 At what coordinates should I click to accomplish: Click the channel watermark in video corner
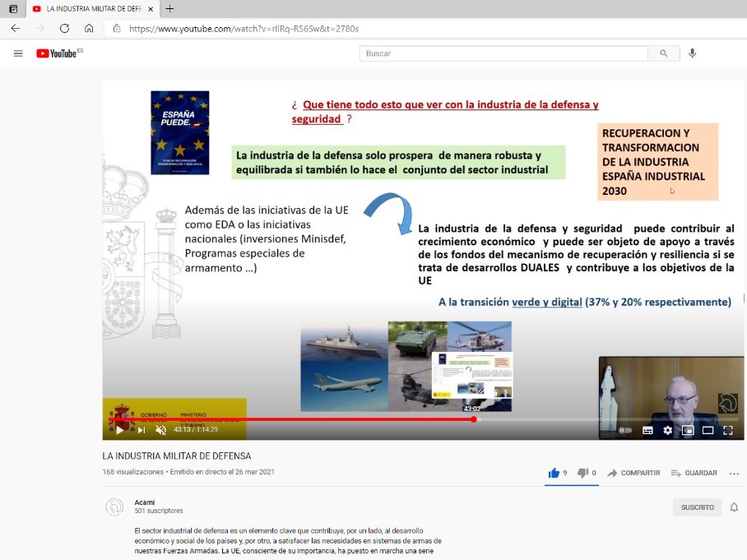pos(728,403)
